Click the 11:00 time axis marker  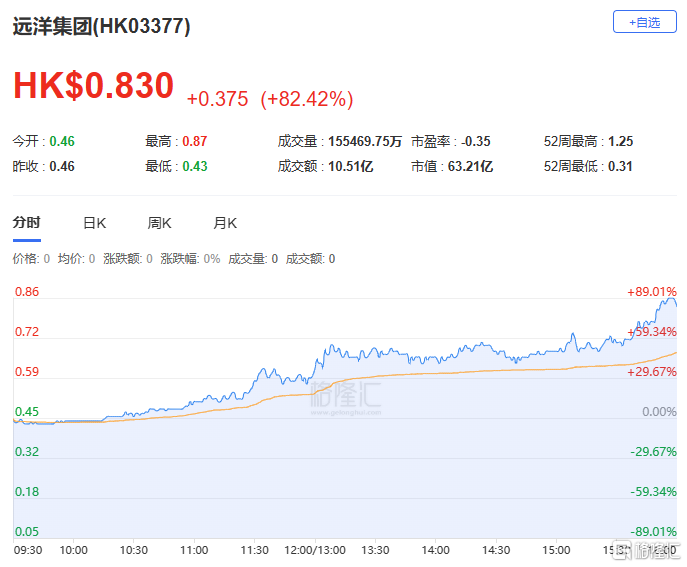point(194,550)
